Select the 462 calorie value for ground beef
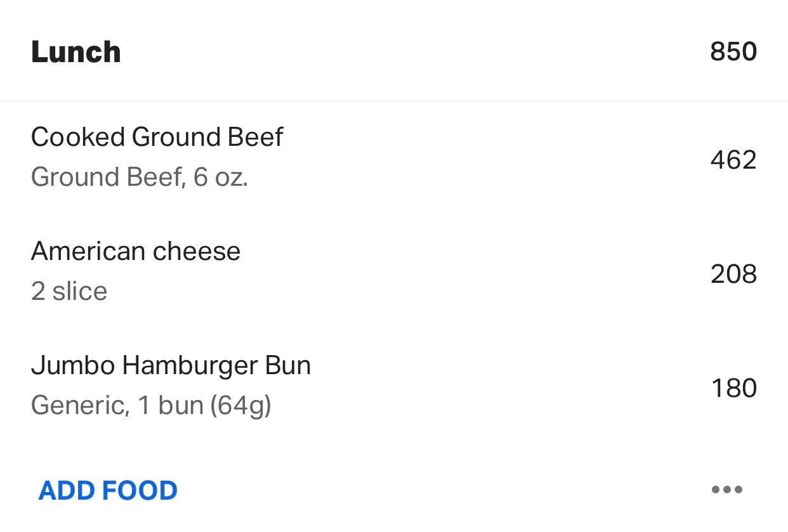Image resolution: width=788 pixels, height=532 pixels. [733, 160]
